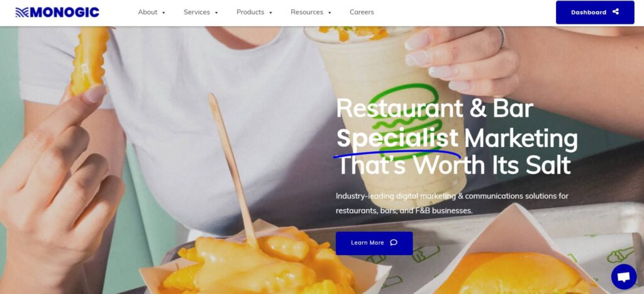Click the share icon on Dashboard button
Viewport: 644px width, 294px height.
point(615,12)
